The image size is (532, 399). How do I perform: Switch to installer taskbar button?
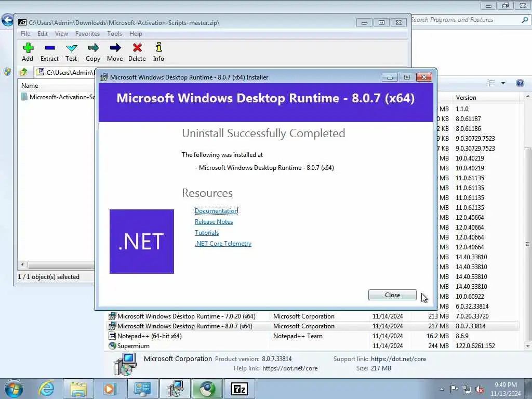[175, 389]
